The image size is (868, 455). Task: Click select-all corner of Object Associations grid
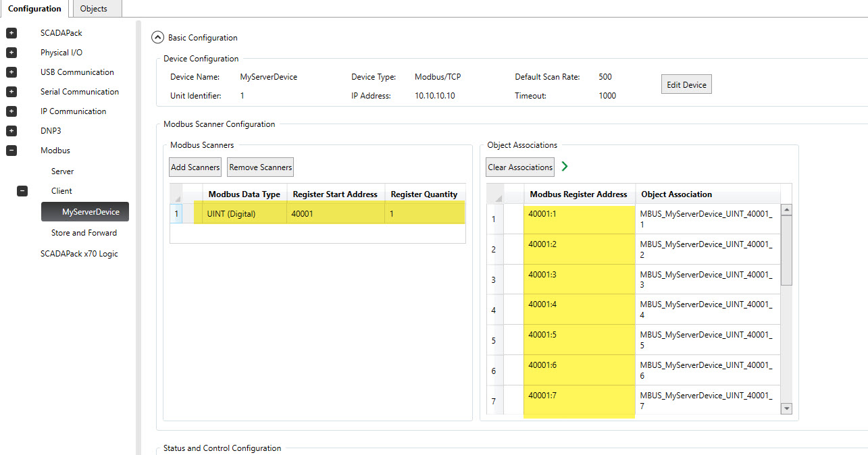point(495,194)
